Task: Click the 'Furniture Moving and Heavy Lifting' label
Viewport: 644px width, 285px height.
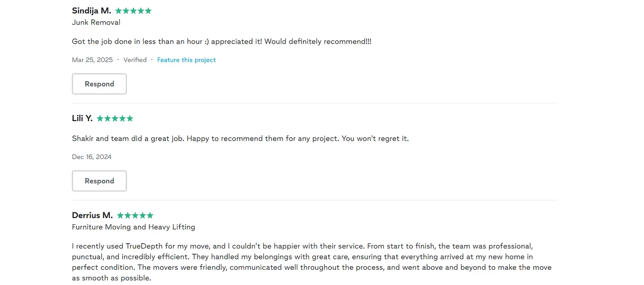Action: (x=133, y=227)
